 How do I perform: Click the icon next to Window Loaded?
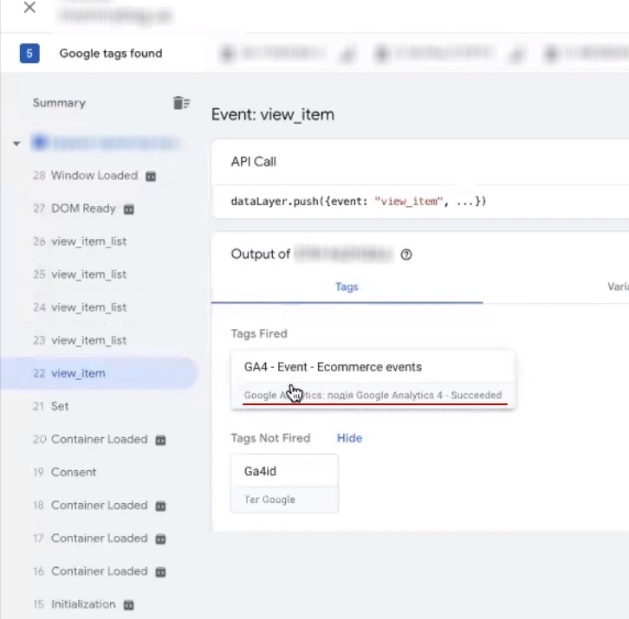[151, 176]
